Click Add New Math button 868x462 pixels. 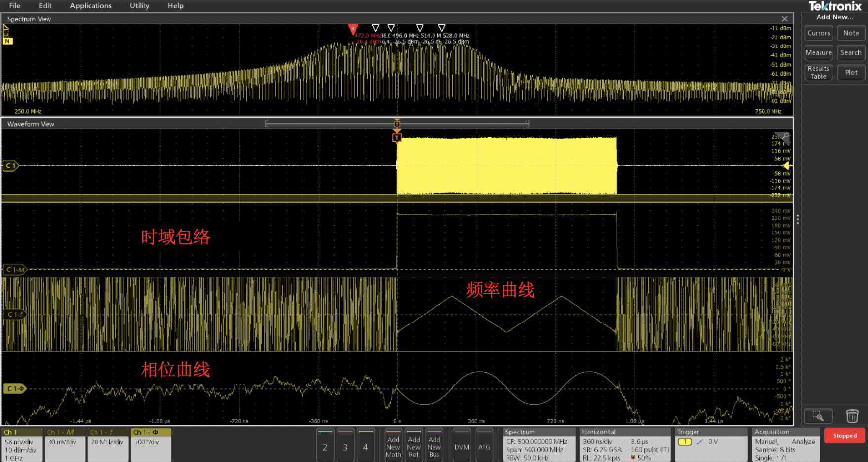393,446
